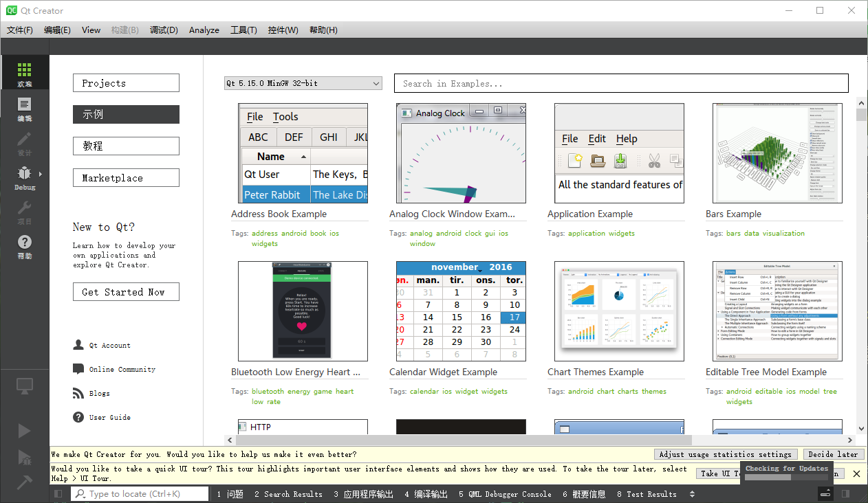Click the 'bars' tag under Bars Example
This screenshot has width=868, height=503.
pyautogui.click(x=733, y=234)
